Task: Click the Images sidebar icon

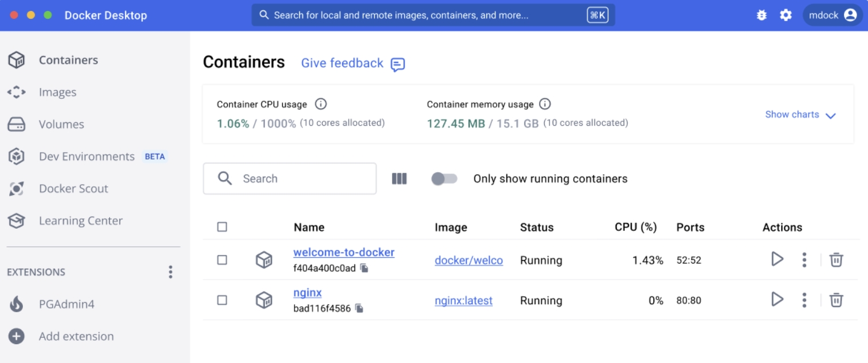Action: click(17, 92)
